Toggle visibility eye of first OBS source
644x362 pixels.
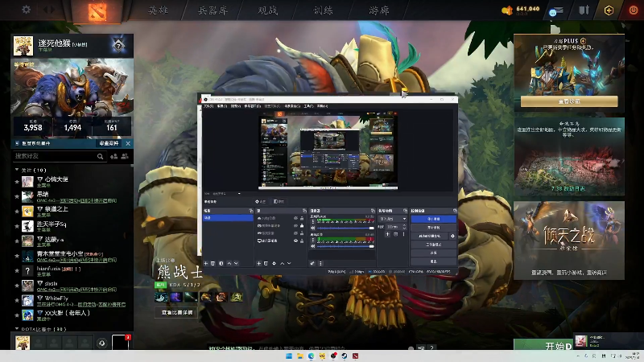click(295, 218)
